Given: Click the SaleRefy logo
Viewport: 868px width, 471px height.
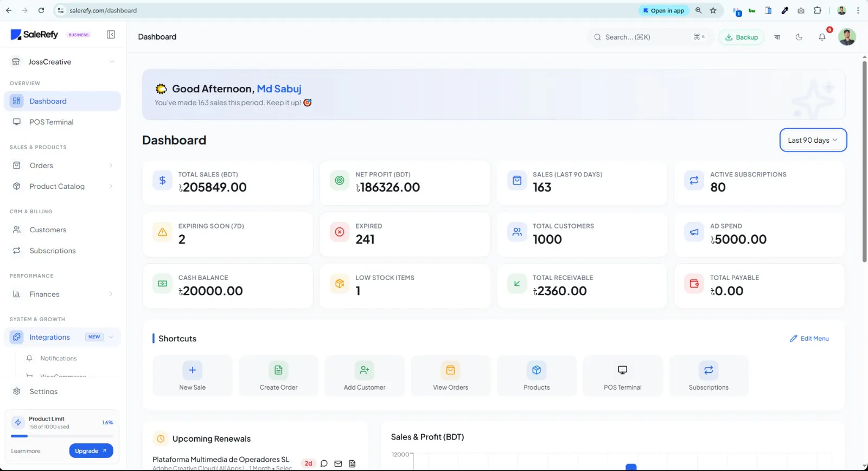Looking at the screenshot, I should point(34,35).
